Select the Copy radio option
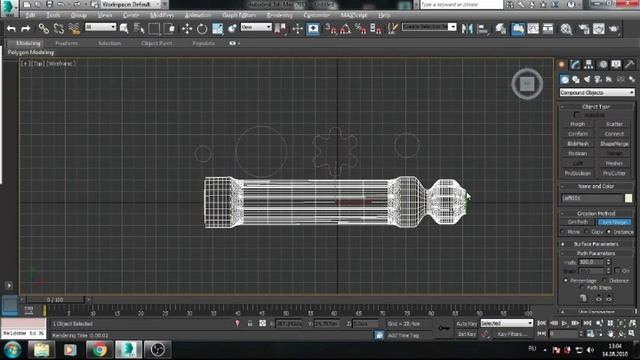This screenshot has width=640, height=360. (586, 232)
